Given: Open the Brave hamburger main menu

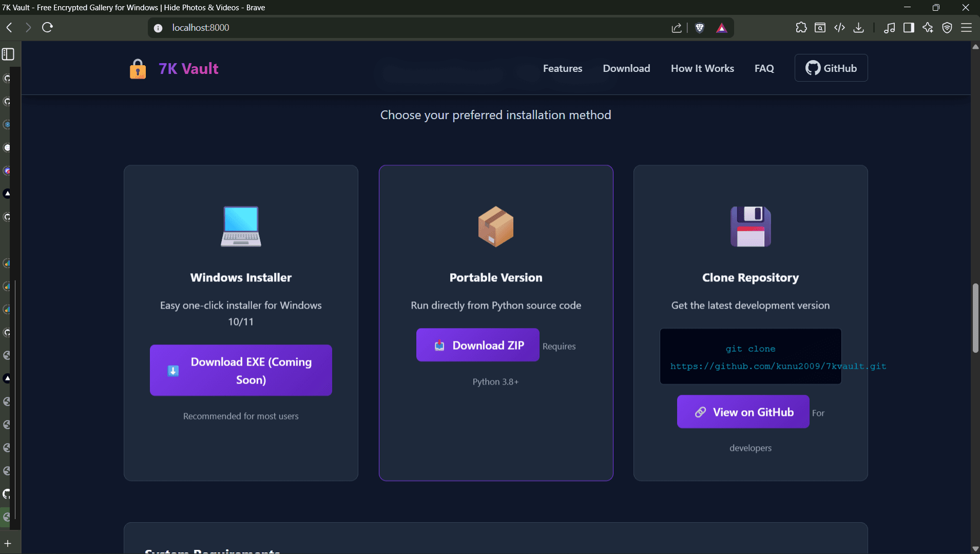Looking at the screenshot, I should (966, 28).
